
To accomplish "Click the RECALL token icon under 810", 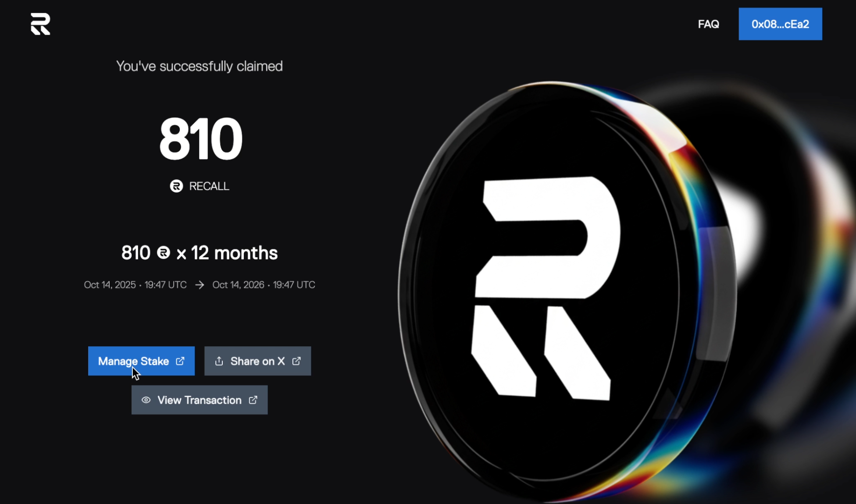I will click(176, 186).
